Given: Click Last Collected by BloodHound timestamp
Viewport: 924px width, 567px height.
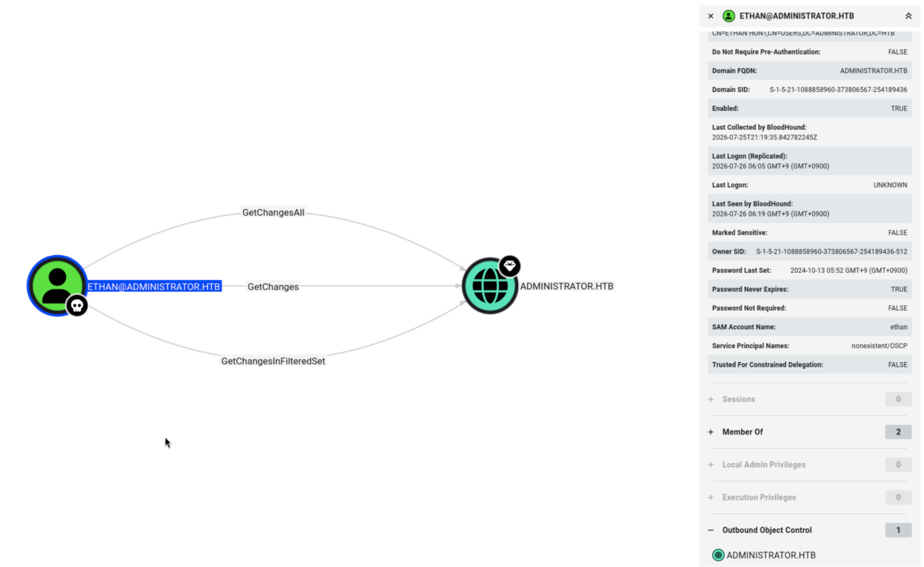Looking at the screenshot, I should 764,138.
